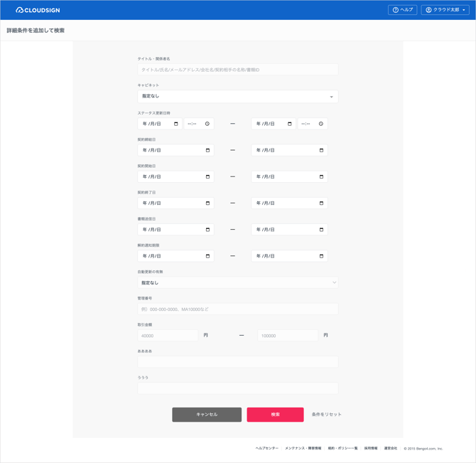Open the クラウド太郎 user menu

445,10
